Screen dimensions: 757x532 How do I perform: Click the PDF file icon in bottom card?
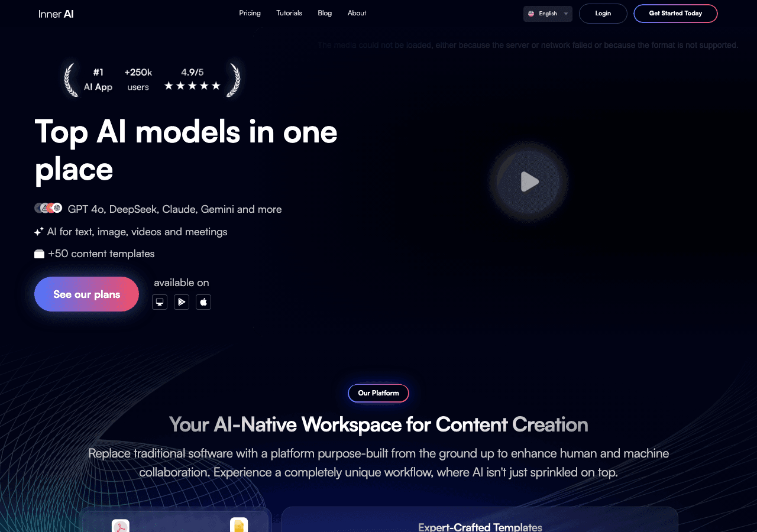pos(121,526)
